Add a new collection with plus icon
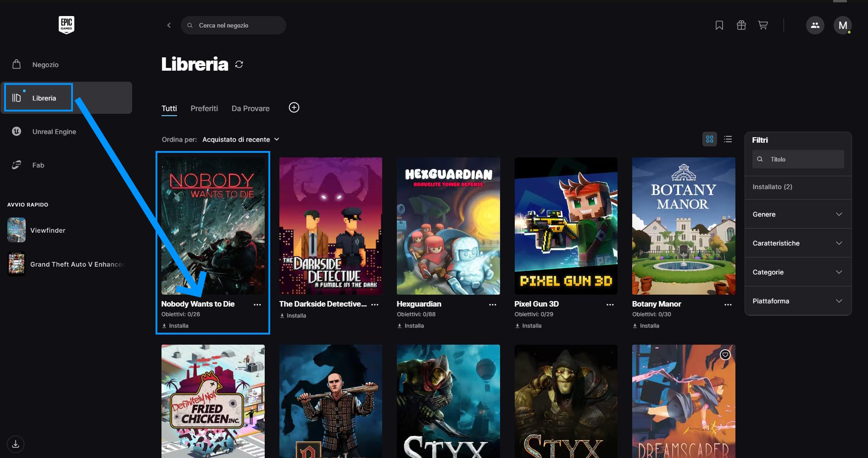The width and height of the screenshot is (868, 458). (x=294, y=107)
